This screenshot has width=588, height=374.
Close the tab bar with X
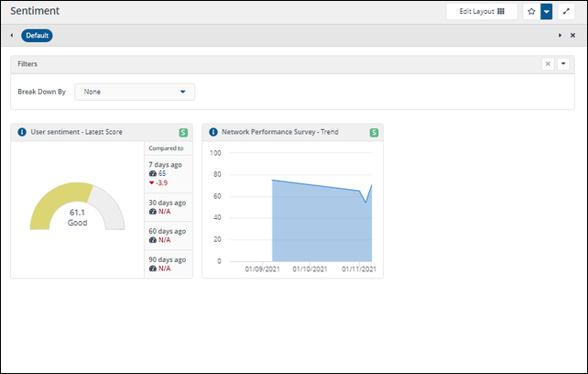coord(572,36)
